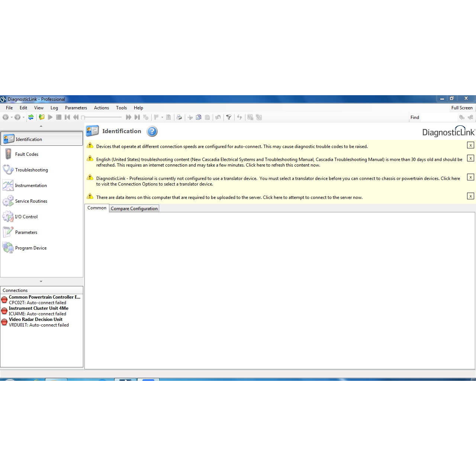This screenshot has height=476, width=476.
Task: Click the upload log clipboard icon
Action: [x=168, y=117]
